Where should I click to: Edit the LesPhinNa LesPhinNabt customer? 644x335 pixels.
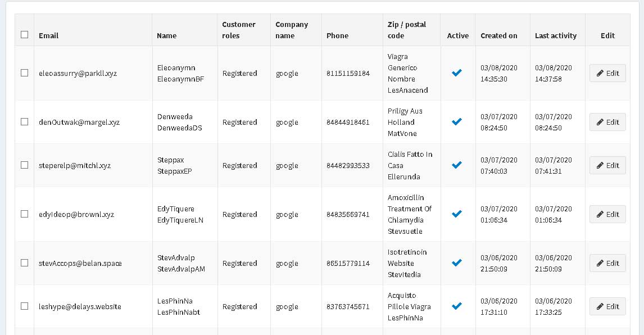pyautogui.click(x=607, y=306)
